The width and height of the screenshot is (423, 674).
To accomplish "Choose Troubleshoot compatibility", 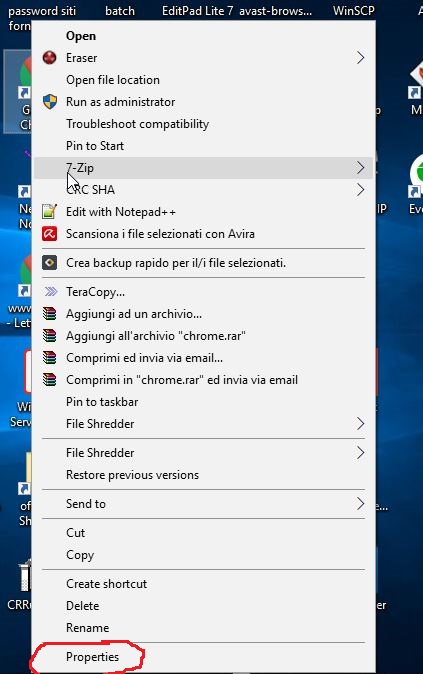I will pos(137,124).
